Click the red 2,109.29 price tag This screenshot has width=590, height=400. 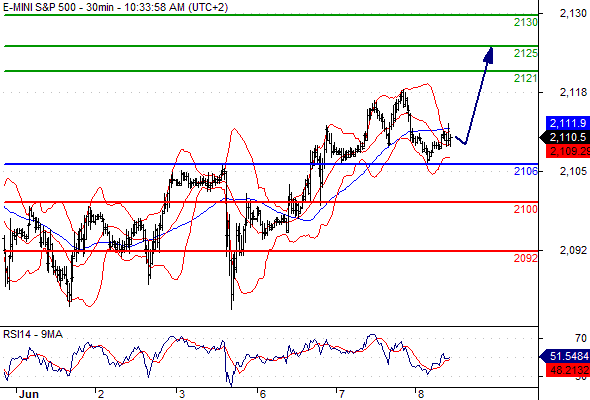click(568, 151)
